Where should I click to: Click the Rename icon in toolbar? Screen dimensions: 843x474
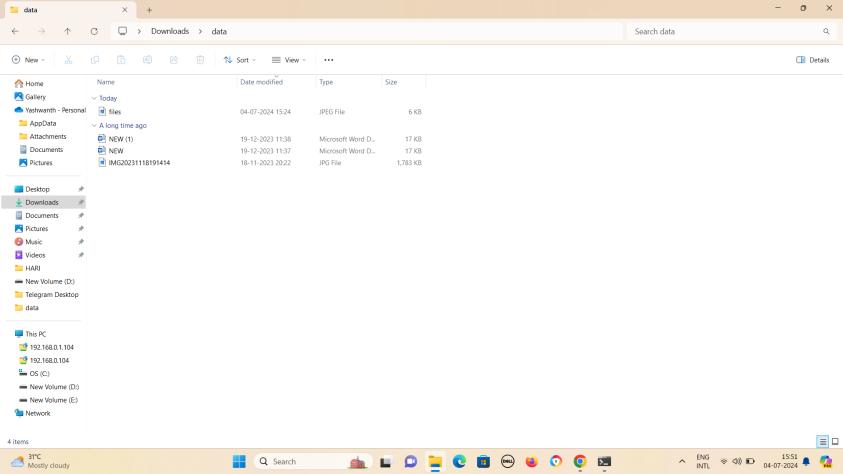tap(147, 60)
